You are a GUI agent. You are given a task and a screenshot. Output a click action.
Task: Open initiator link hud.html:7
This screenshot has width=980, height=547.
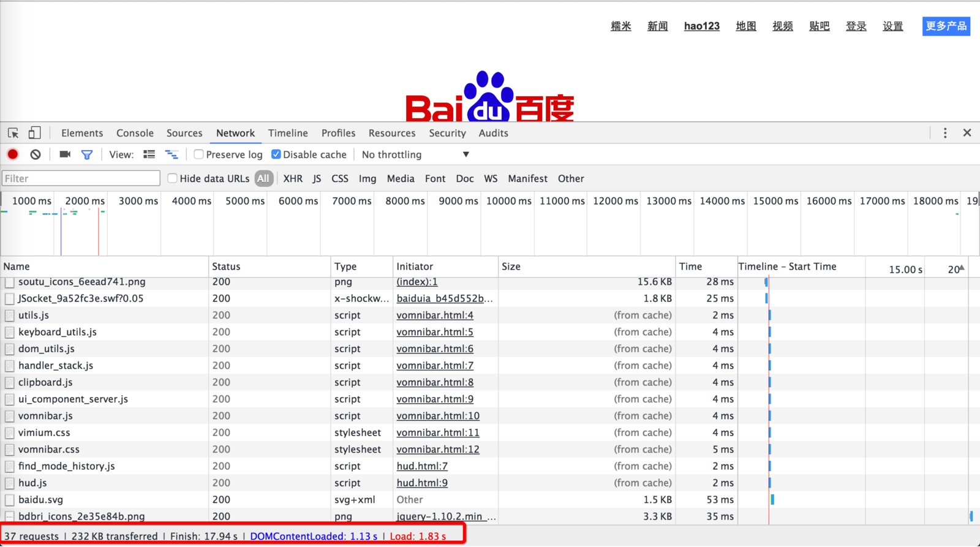tap(422, 466)
